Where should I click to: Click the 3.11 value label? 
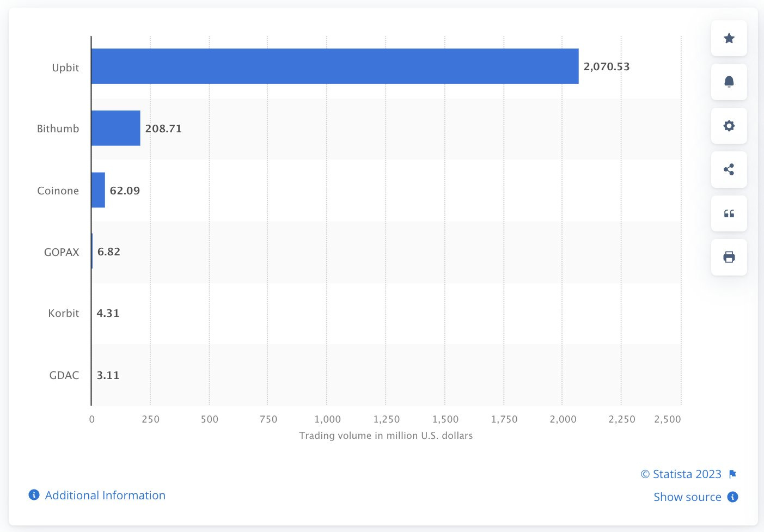108,375
